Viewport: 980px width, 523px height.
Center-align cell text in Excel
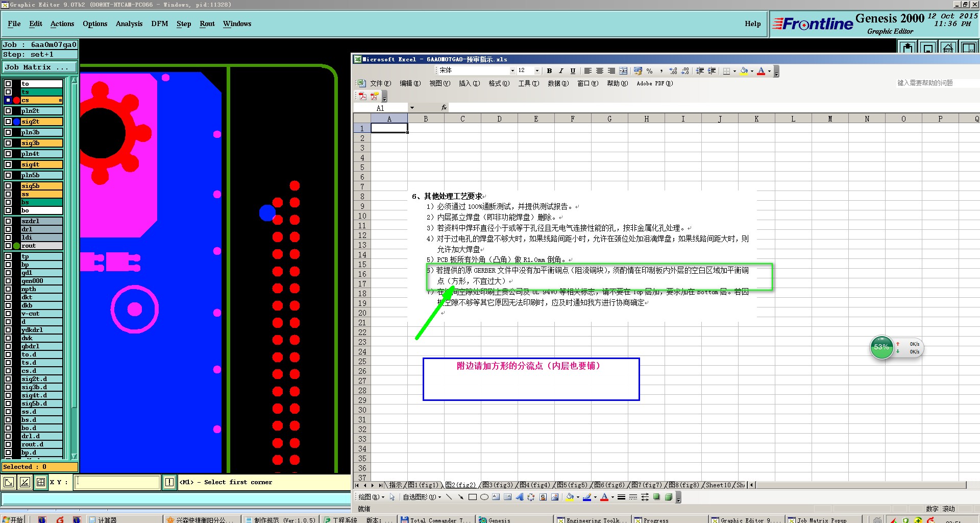[x=600, y=71]
